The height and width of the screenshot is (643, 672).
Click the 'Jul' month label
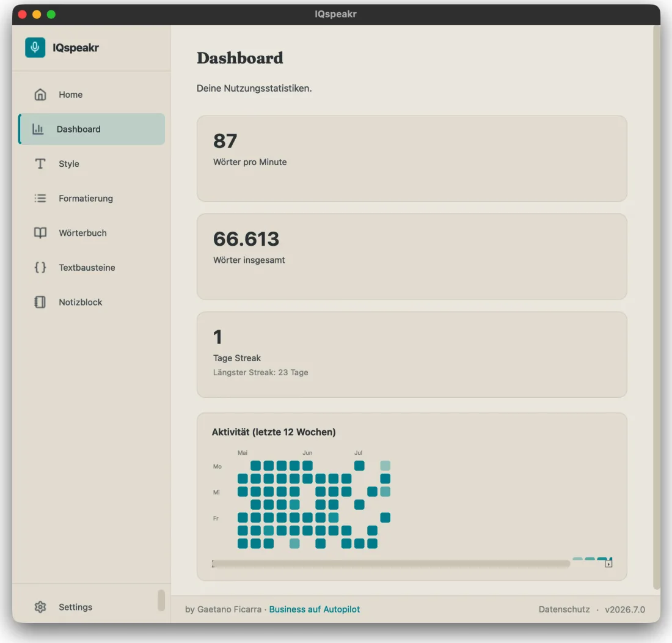[358, 453]
